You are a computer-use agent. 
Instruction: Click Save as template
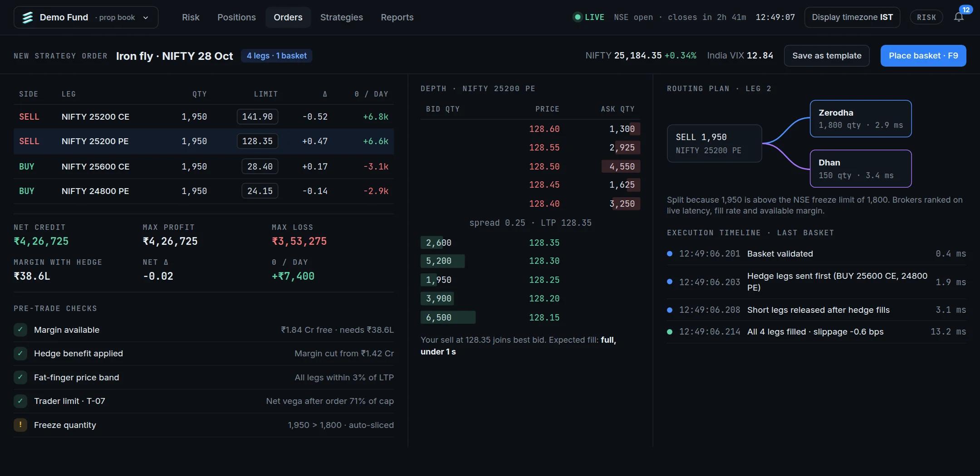click(x=827, y=56)
